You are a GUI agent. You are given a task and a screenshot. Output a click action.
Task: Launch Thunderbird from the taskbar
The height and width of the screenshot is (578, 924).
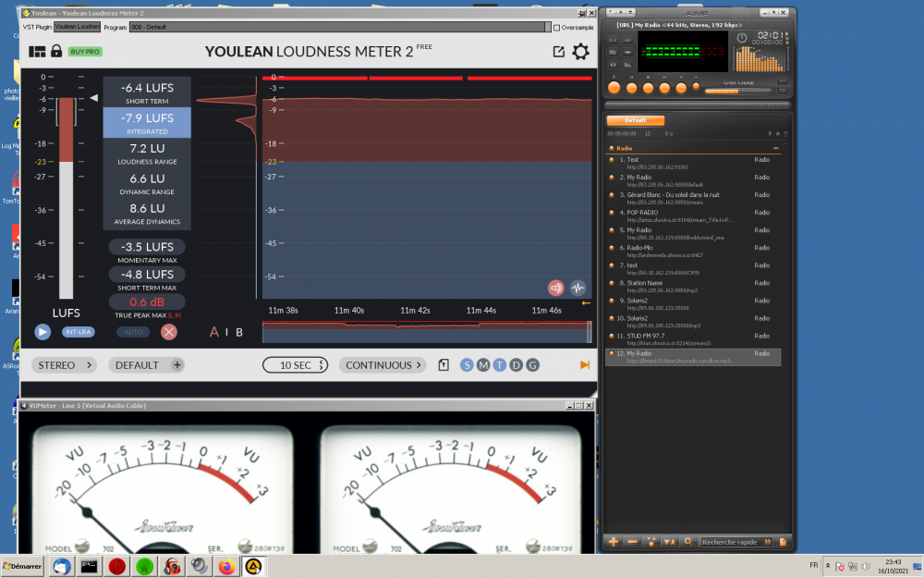click(62, 566)
